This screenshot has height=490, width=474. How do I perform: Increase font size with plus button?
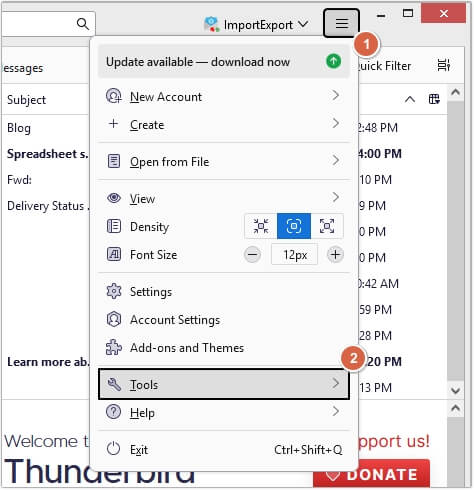(335, 255)
